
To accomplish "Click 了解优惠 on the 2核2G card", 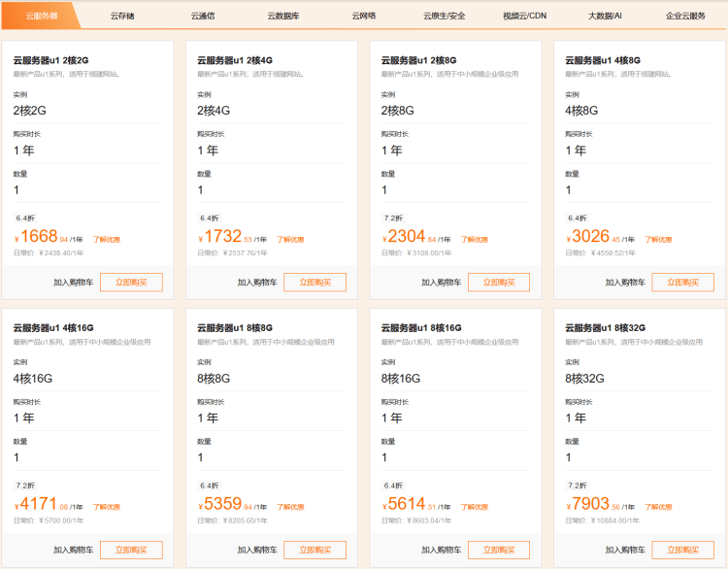I will point(107,239).
